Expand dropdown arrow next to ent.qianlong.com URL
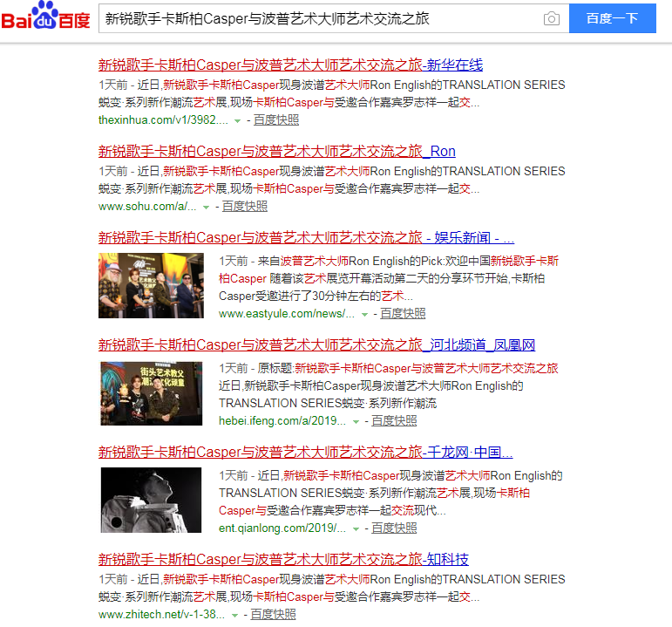The height and width of the screenshot is (627, 672). (x=356, y=528)
